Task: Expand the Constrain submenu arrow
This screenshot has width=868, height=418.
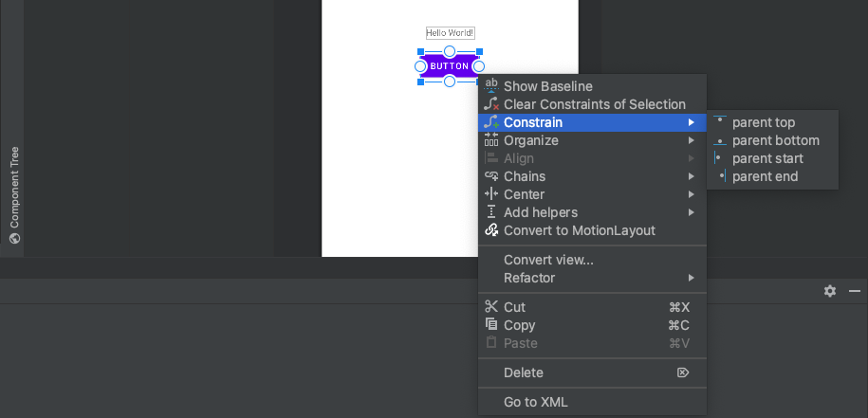Action: 691,122
